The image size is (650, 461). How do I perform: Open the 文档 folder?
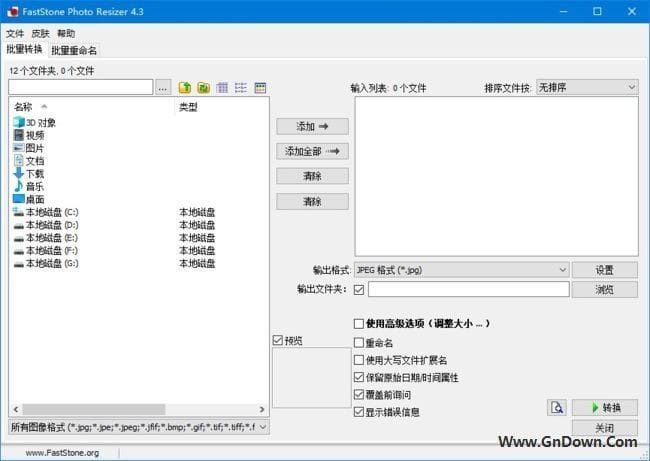coord(29,161)
